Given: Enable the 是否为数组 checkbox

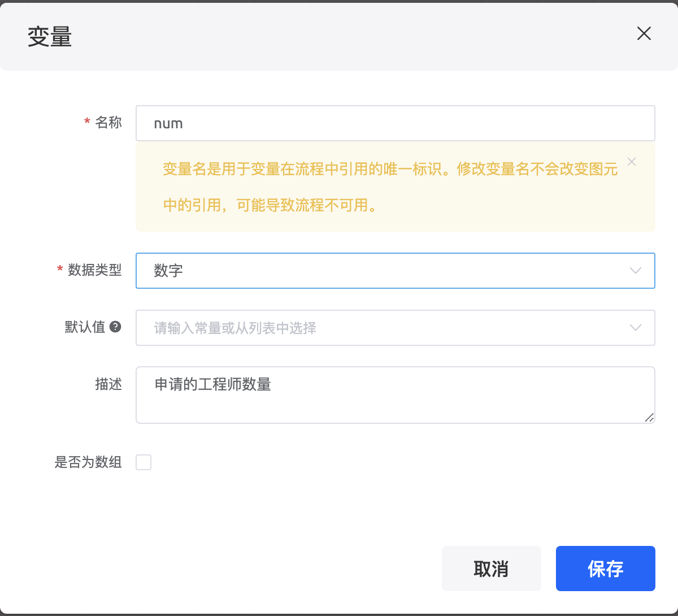Looking at the screenshot, I should (x=144, y=462).
